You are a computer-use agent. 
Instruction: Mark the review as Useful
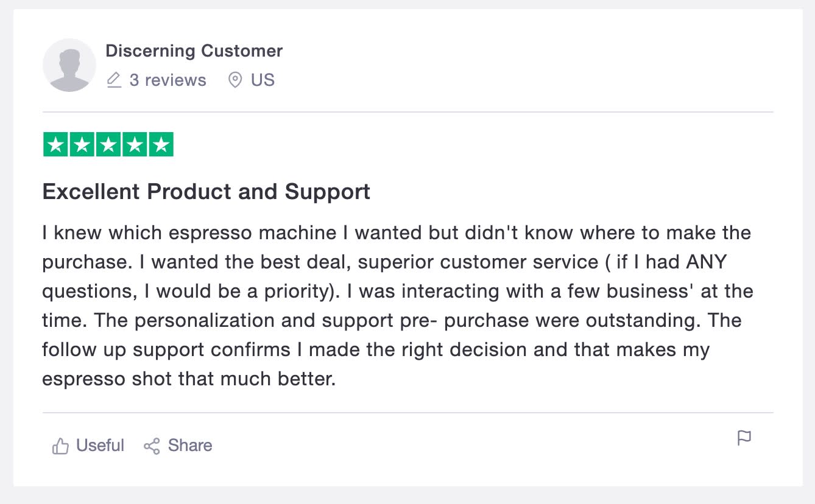tap(100, 446)
